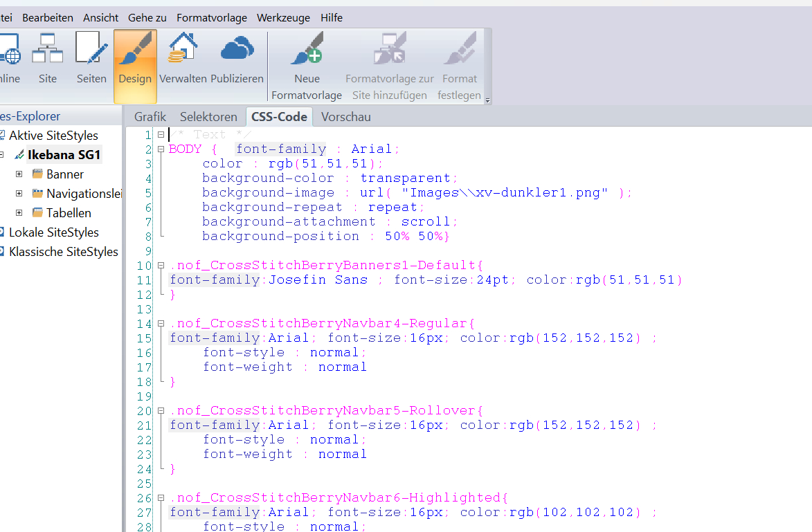Fold the Navbar4-Regular CSS rule
Viewport: 812px width, 532px height.
[161, 323]
